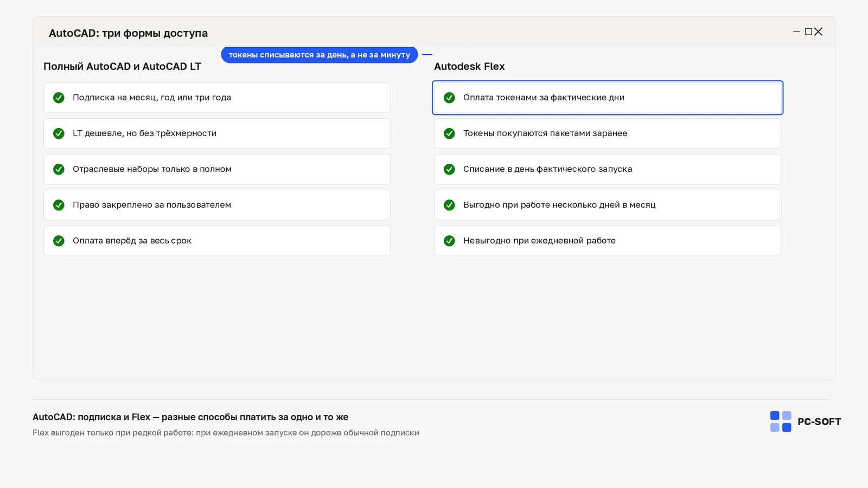
Task: Click the check mark by 'Токены покупаются пакетами заранее'
Action: [x=449, y=133]
